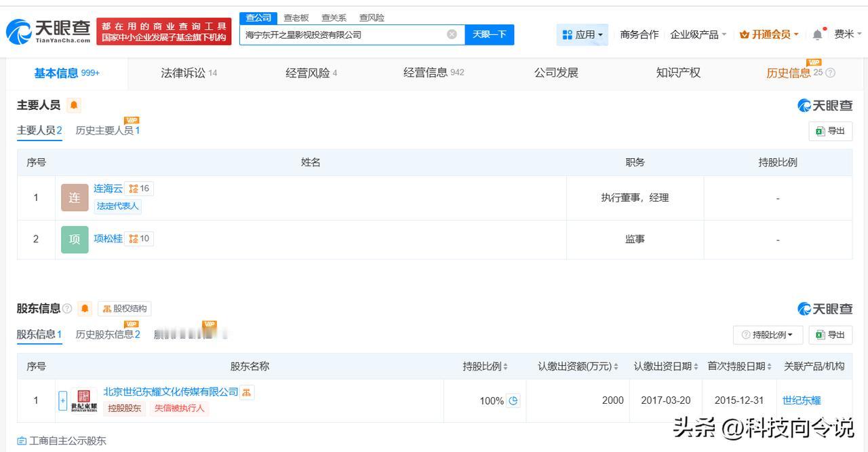This screenshot has width=868, height=452.
Task: Switch to 基本信息 tab
Action: (x=66, y=73)
